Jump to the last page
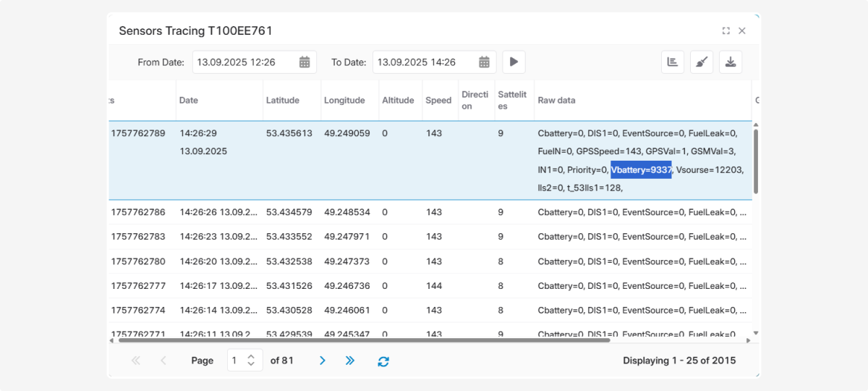868x391 pixels. tap(350, 361)
